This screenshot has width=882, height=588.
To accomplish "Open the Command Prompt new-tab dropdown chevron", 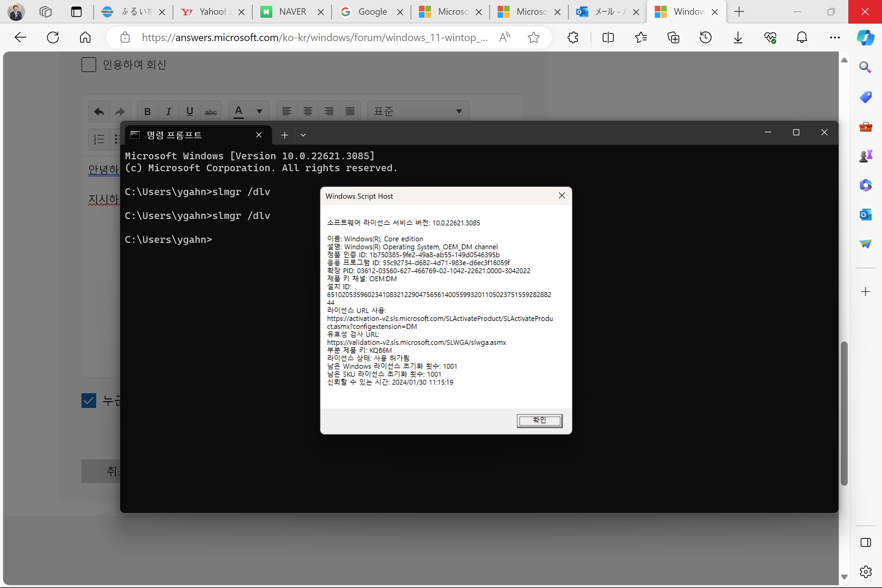I will (x=303, y=135).
